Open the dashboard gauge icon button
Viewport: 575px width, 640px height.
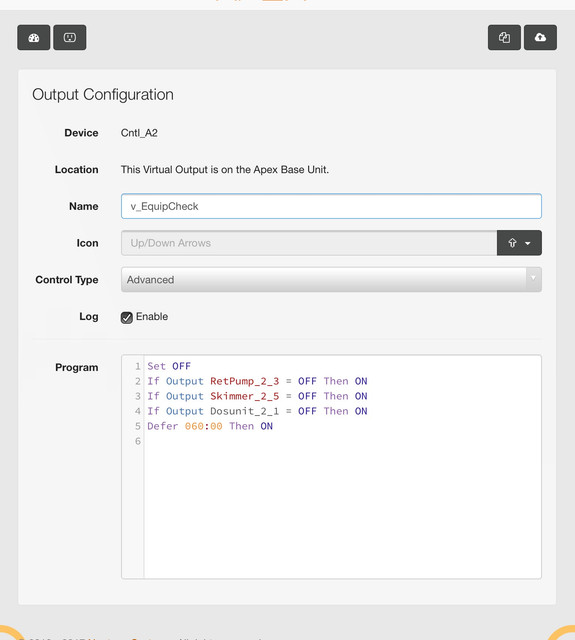(x=33, y=38)
